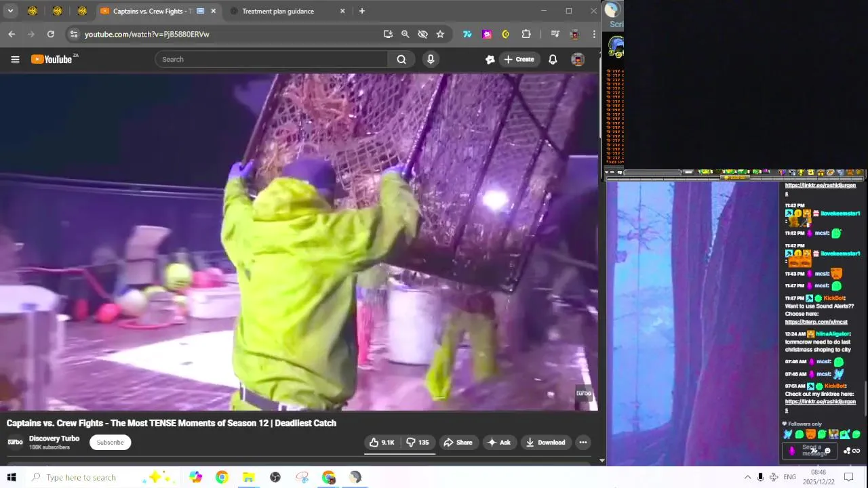This screenshot has height=488, width=868.
Task: Click the video player to pause playback
Action: click(298, 242)
